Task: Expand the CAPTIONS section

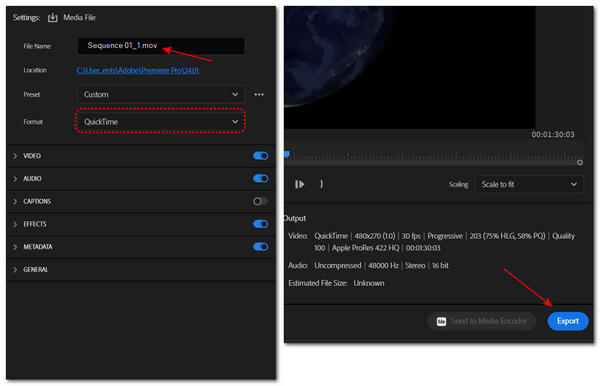Action: [15, 201]
